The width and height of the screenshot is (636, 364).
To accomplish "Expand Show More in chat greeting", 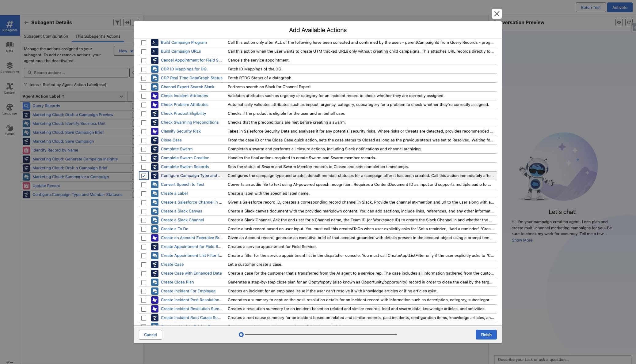I will tap(522, 240).
